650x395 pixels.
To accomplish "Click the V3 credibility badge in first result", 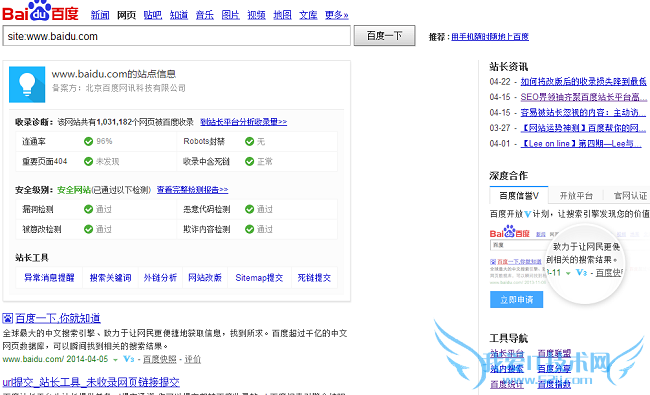I will click(x=129, y=359).
